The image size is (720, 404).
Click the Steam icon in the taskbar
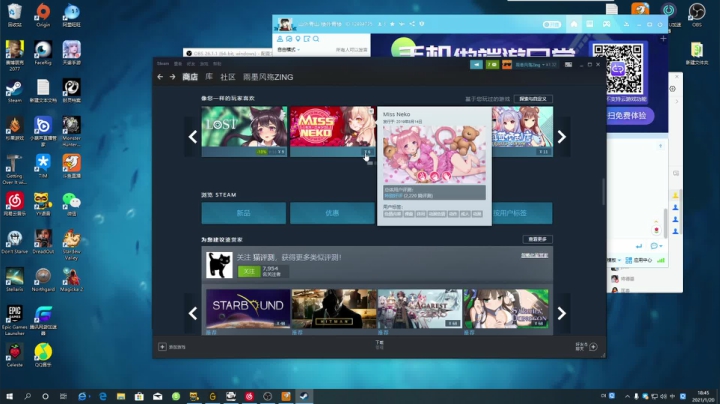pyautogui.click(x=304, y=396)
